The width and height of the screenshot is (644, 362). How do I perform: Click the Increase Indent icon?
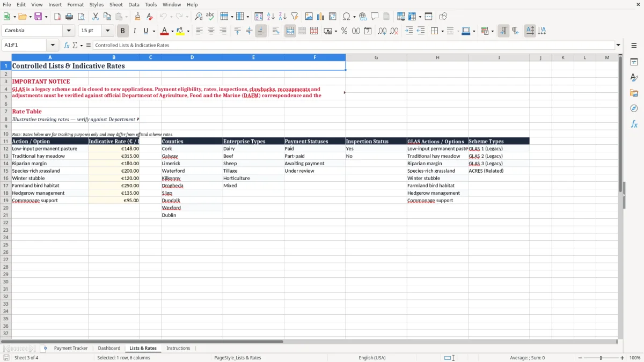tap(409, 31)
